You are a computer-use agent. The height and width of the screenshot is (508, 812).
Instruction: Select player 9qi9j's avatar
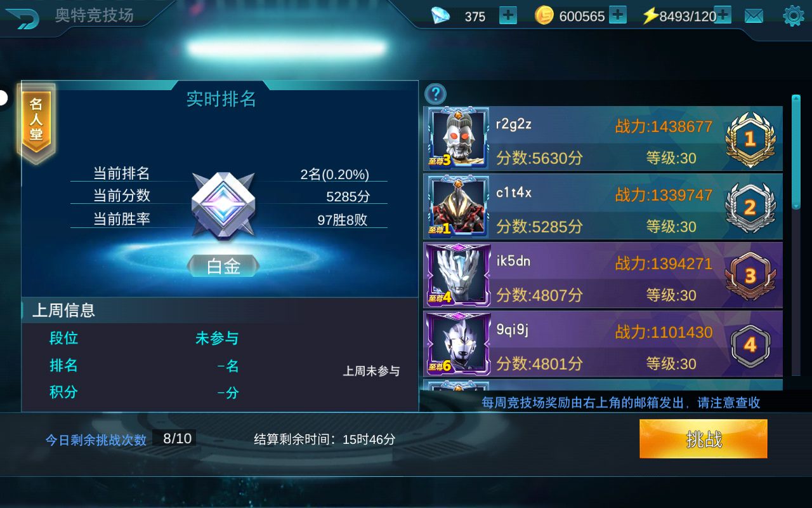(x=458, y=344)
